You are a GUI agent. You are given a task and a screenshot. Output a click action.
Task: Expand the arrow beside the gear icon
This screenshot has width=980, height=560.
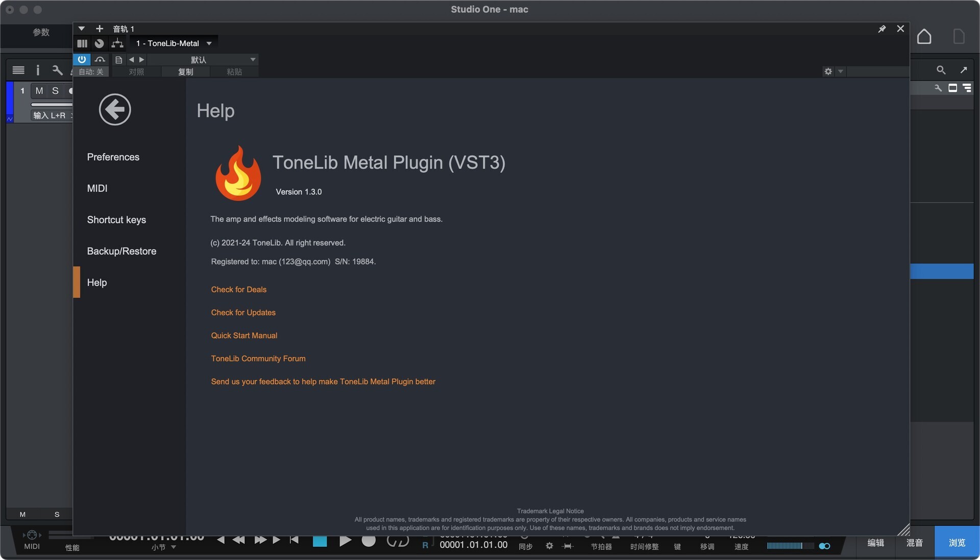(840, 71)
